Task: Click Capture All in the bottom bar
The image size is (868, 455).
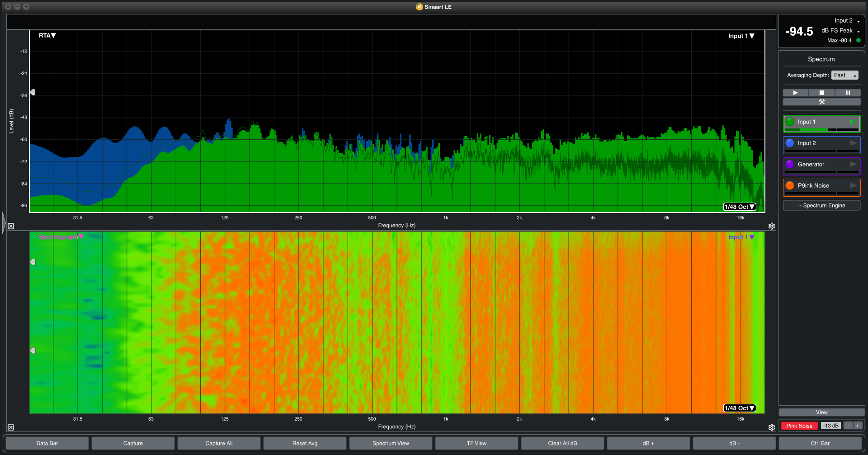Action: coord(219,443)
